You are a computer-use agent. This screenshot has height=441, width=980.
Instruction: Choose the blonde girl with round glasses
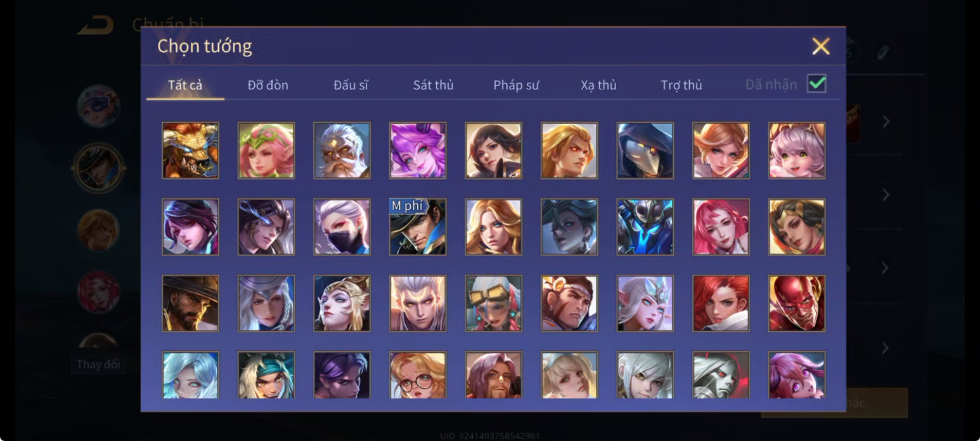tap(418, 375)
